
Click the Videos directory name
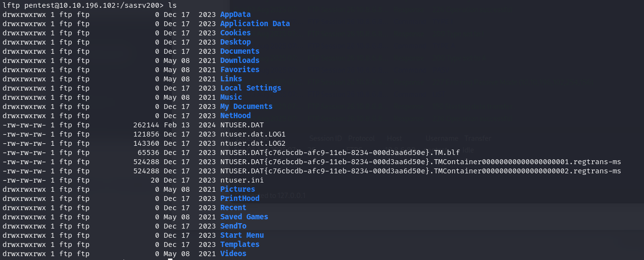[233, 254]
